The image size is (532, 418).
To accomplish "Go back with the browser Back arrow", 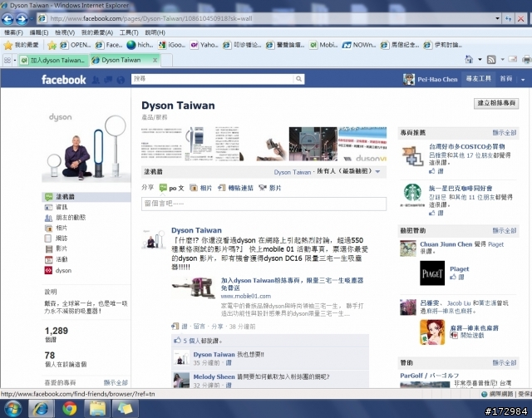I will point(7,19).
